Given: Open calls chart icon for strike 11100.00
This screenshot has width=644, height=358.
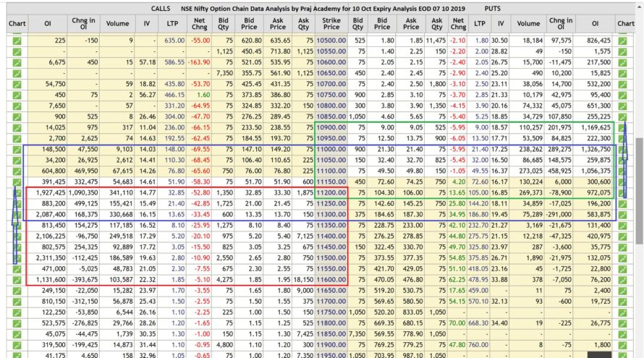Looking at the screenshot, I should coord(17,171).
